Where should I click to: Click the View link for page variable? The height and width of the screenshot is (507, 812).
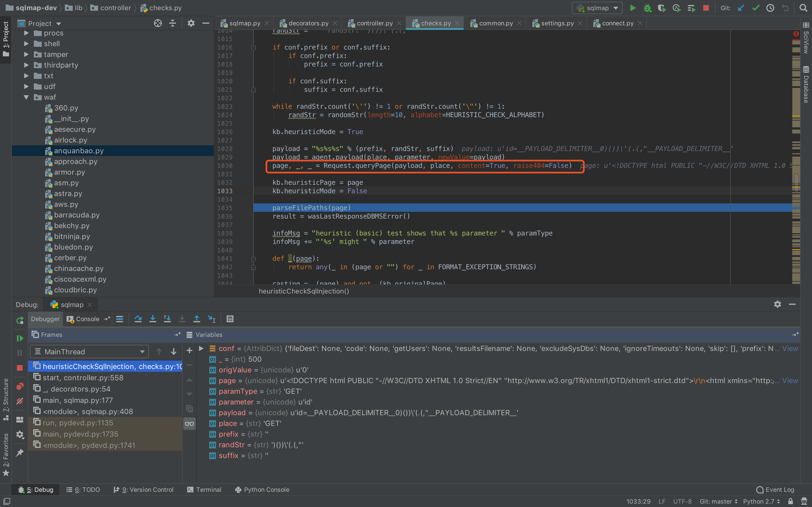tap(790, 381)
